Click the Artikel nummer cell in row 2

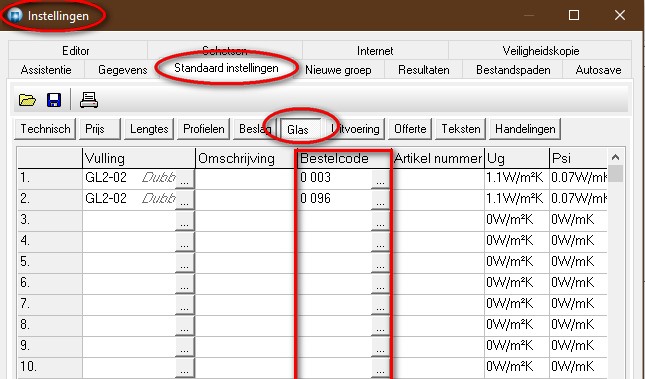tap(439, 200)
